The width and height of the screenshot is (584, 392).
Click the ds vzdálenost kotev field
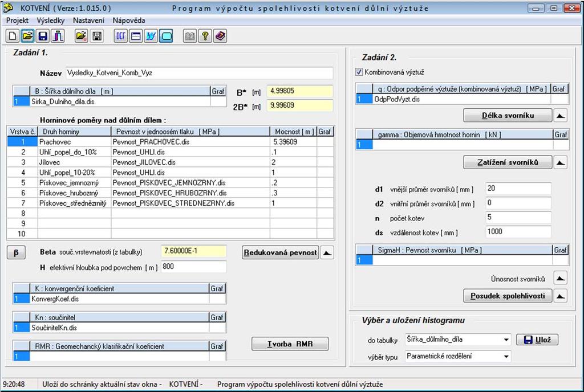(x=518, y=232)
